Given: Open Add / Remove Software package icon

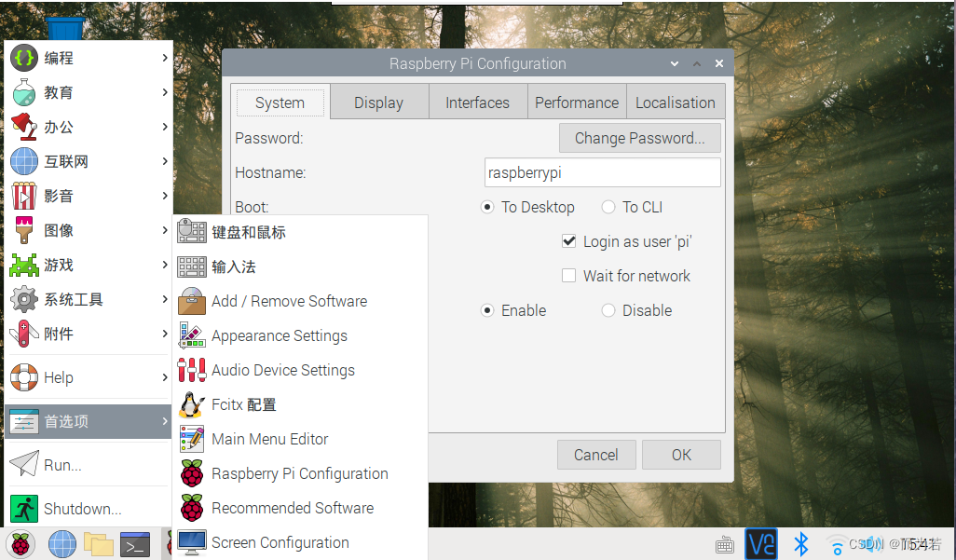Looking at the screenshot, I should pyautogui.click(x=192, y=301).
